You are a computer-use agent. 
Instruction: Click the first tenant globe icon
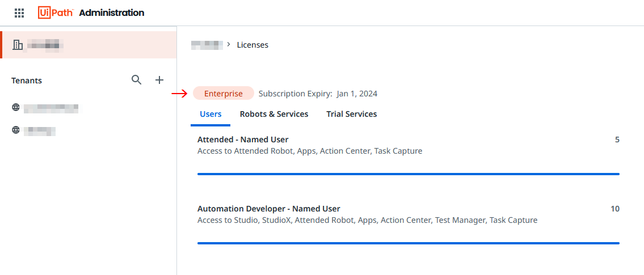click(16, 108)
